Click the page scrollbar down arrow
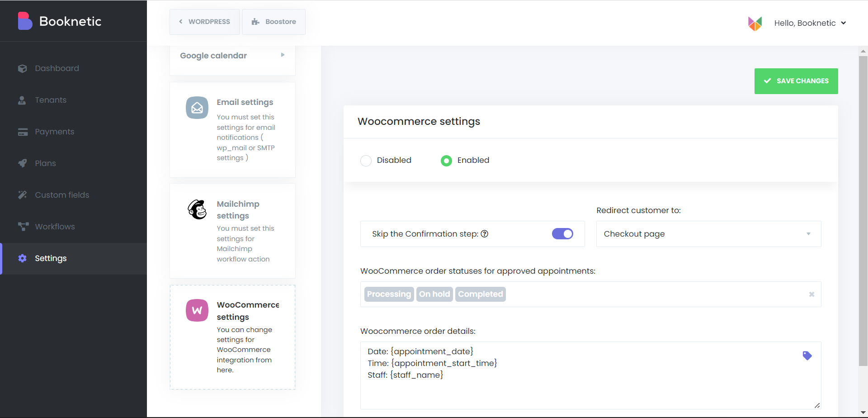Viewport: 868px width, 418px height. pos(863,413)
